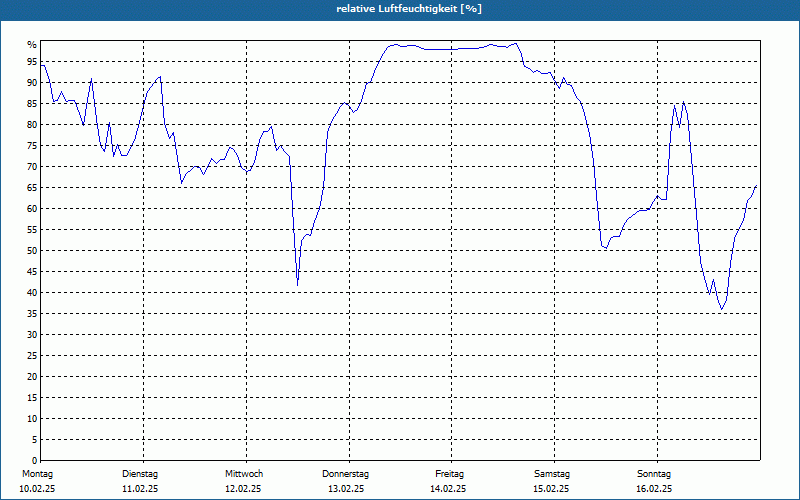Click the y-axis value 45
The height and width of the screenshot is (500, 800).
coord(32,271)
